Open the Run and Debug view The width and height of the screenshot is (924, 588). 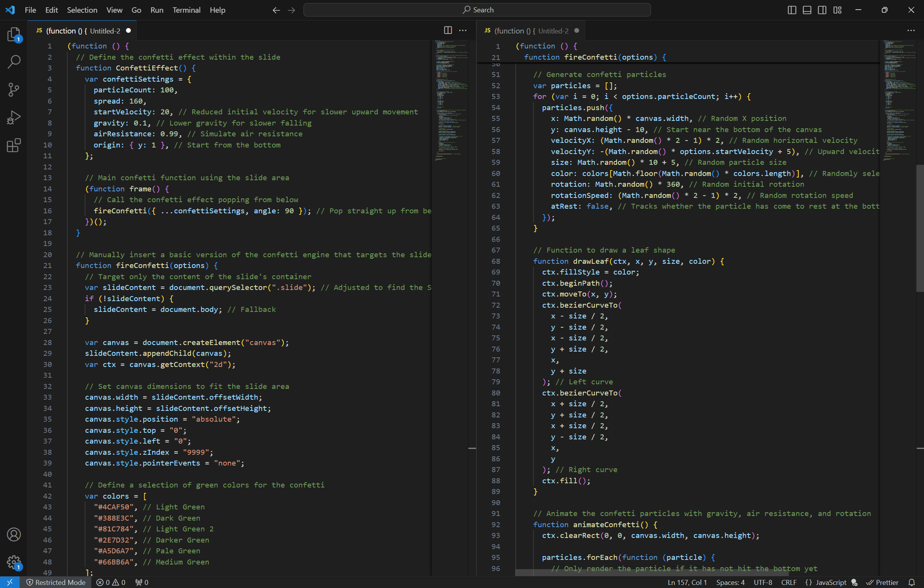tap(14, 117)
